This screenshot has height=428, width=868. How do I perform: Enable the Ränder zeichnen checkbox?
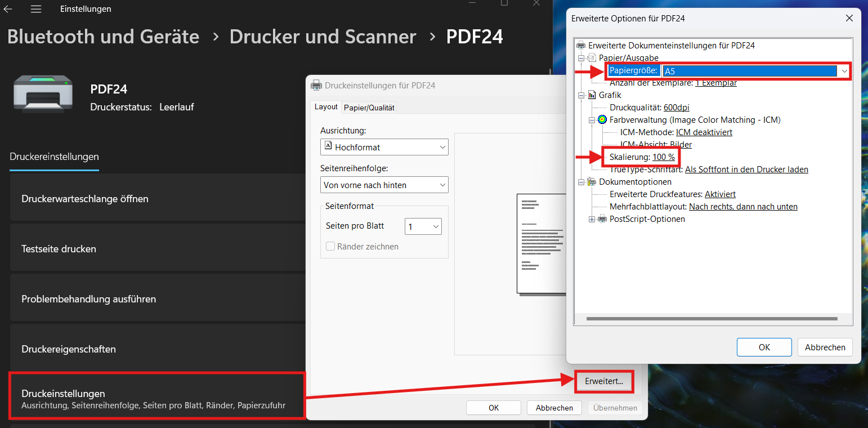[330, 247]
